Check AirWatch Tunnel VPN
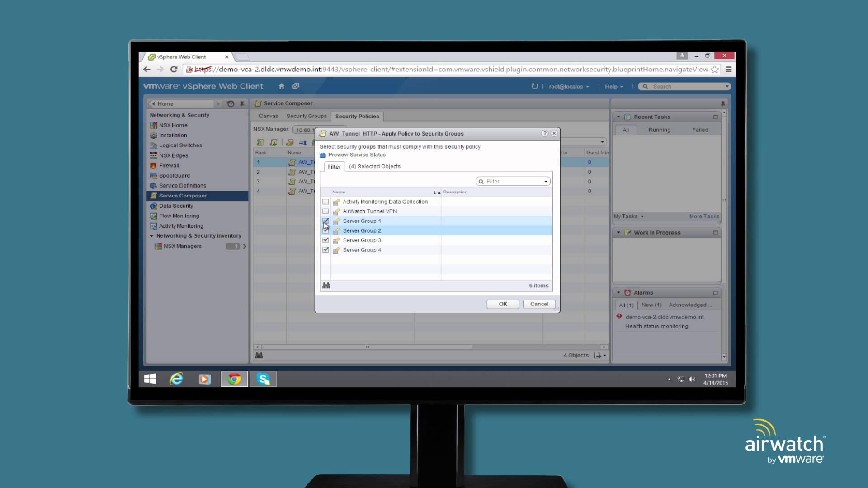868x488 pixels. 325,211
